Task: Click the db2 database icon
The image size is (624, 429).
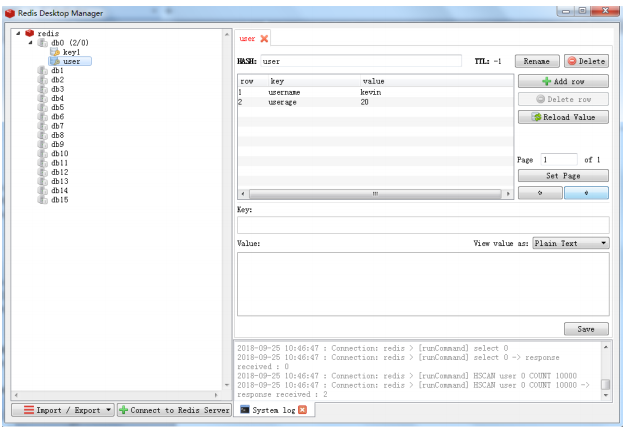Action: 43,80
